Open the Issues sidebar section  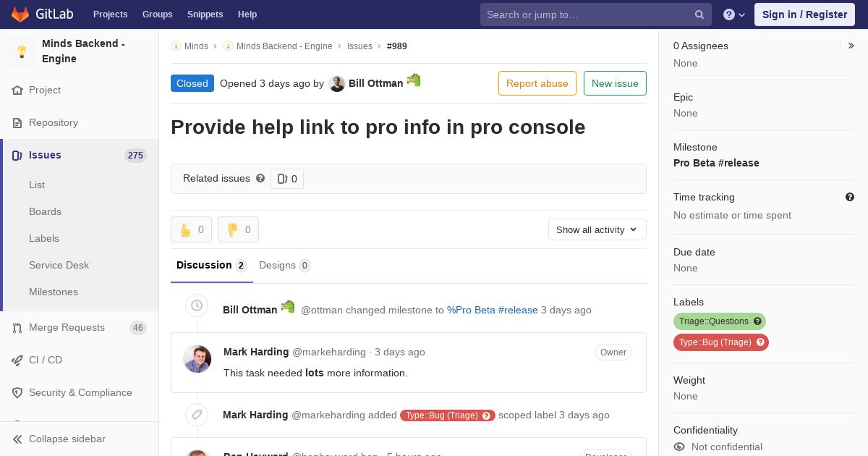pyautogui.click(x=80, y=156)
